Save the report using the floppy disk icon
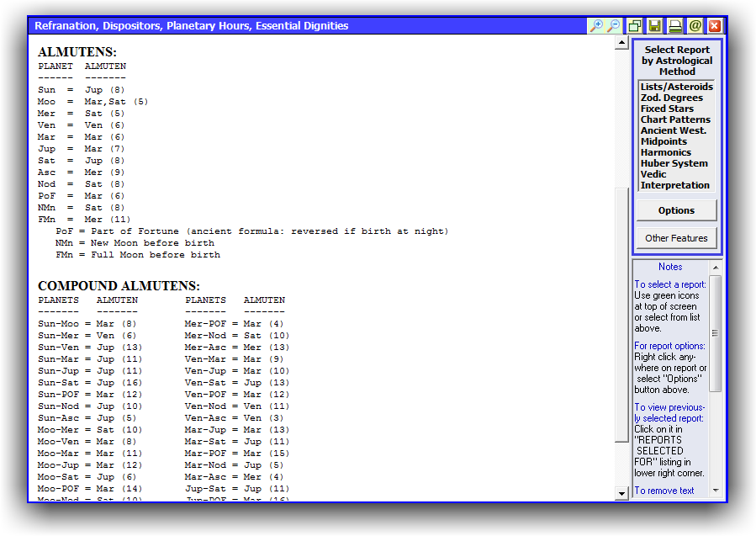Screen dimensions: 756x536 (x=654, y=26)
